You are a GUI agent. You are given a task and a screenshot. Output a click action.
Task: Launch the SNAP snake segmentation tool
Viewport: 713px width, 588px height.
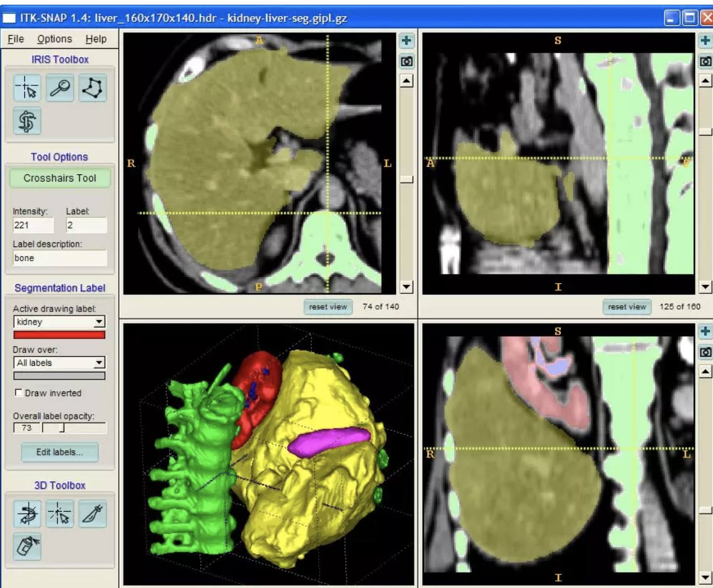pyautogui.click(x=27, y=121)
